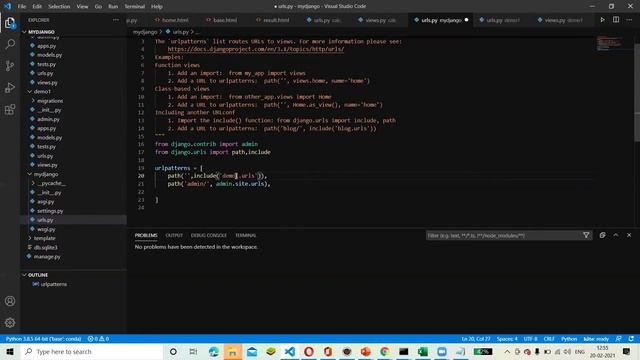640x360 pixels.
Task: Run Python file with the play icon
Action: 602,20
